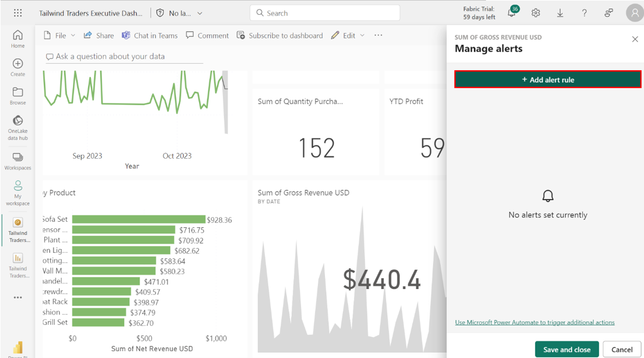This screenshot has height=358, width=644.
Task: Go to Home in left navigation
Action: pos(18,39)
